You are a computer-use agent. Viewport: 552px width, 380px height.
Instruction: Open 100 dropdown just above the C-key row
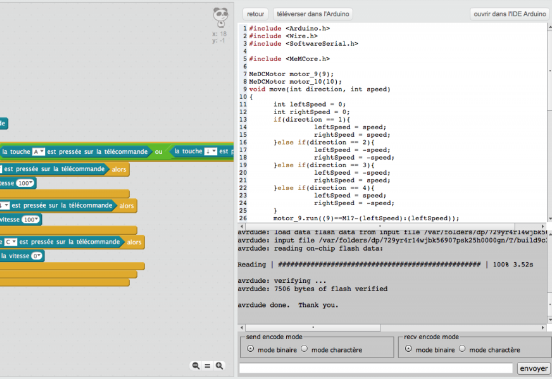[x=31, y=220]
